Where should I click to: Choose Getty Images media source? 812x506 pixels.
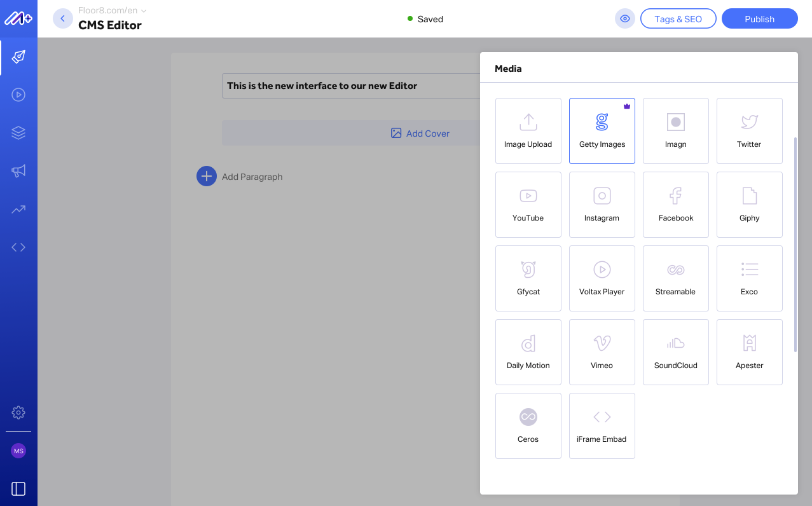click(602, 131)
